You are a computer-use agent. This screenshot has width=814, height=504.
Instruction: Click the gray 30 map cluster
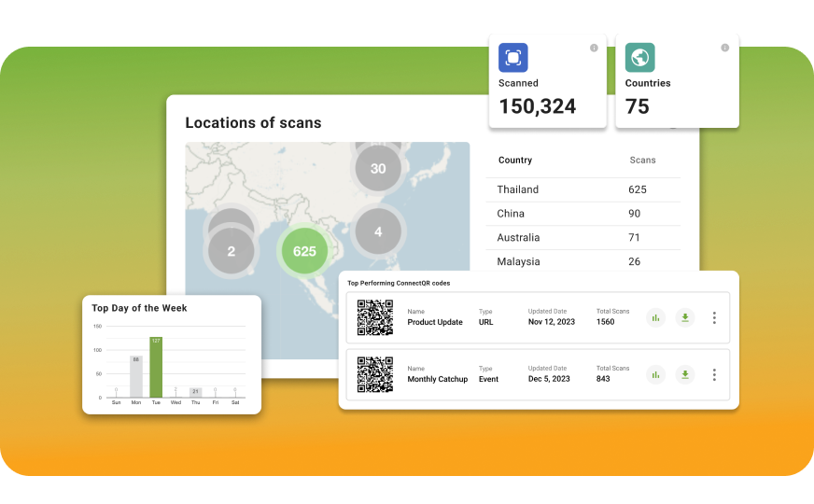point(378,168)
